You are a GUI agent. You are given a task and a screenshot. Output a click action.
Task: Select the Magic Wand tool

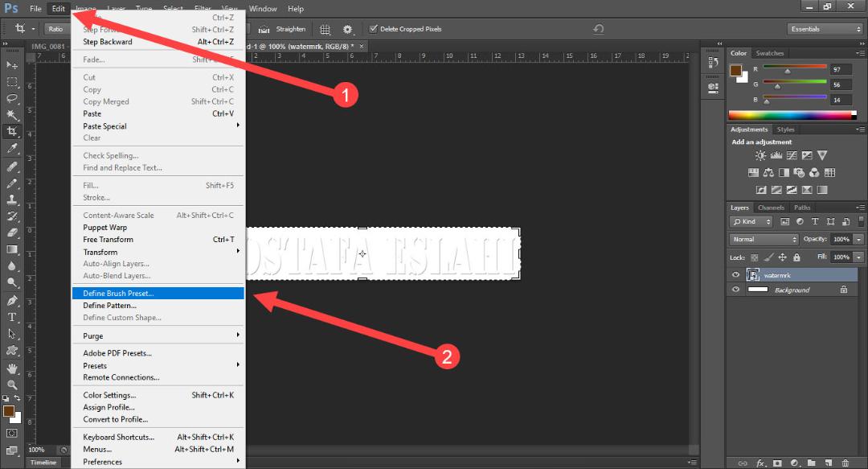coord(11,115)
